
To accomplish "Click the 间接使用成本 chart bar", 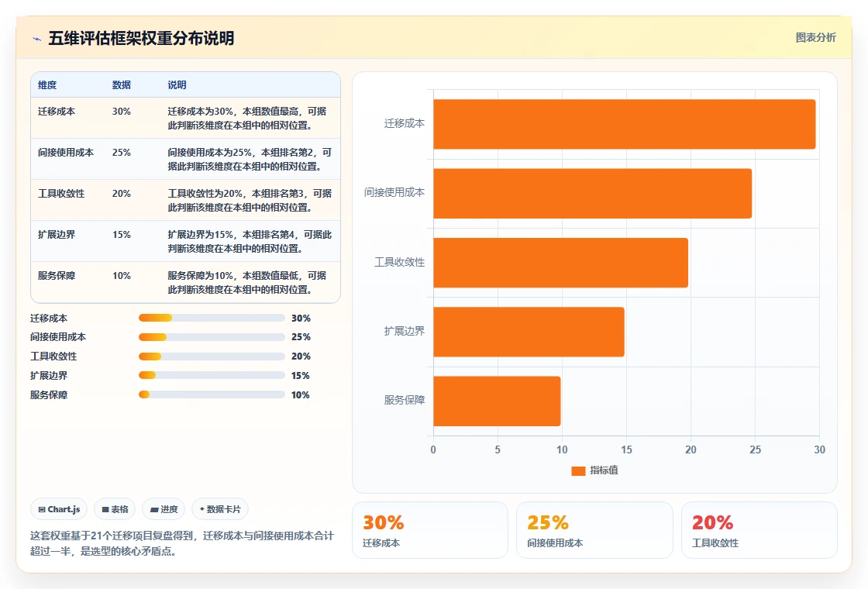I will (x=592, y=193).
